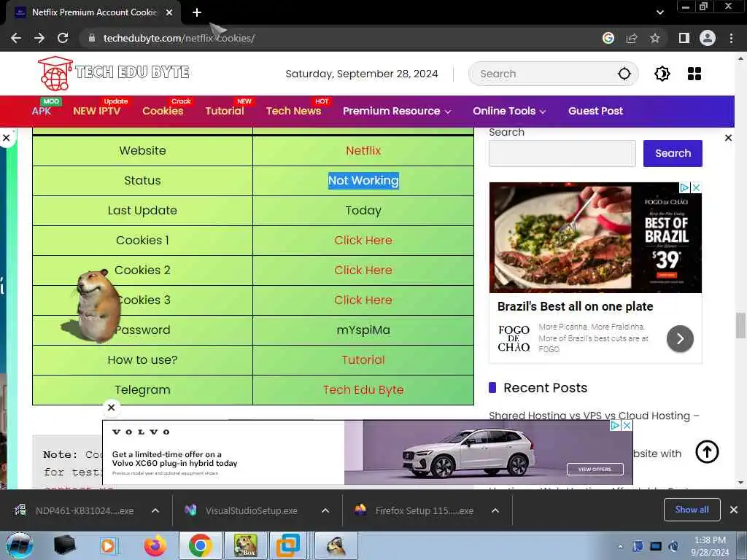The width and height of the screenshot is (747, 560).
Task: Click the arrow button on the Fogo ad
Action: (x=680, y=338)
